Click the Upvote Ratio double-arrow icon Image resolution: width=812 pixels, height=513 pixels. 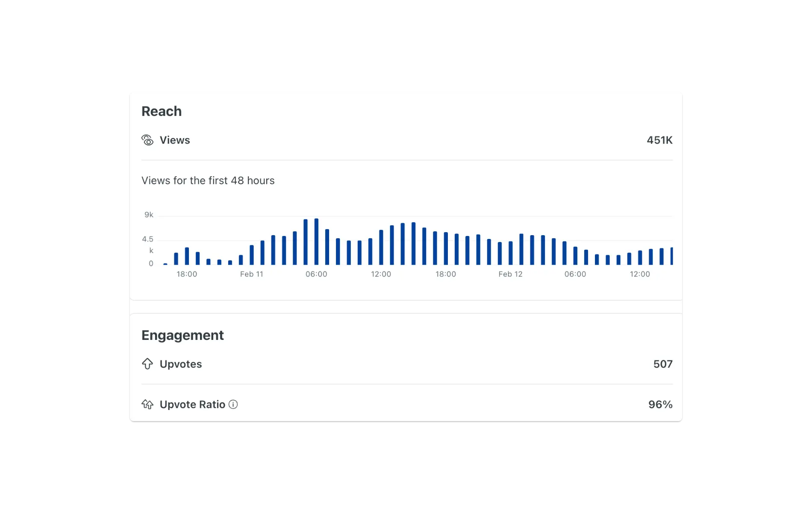147,404
